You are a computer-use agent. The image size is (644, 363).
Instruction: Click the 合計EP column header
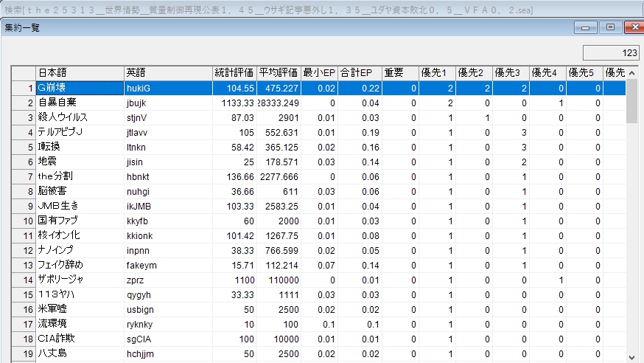point(360,73)
